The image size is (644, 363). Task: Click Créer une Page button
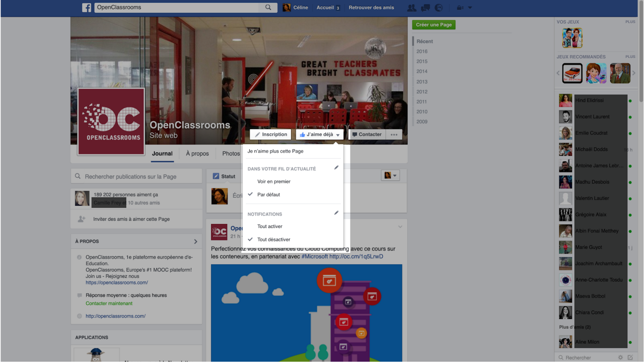(x=434, y=25)
